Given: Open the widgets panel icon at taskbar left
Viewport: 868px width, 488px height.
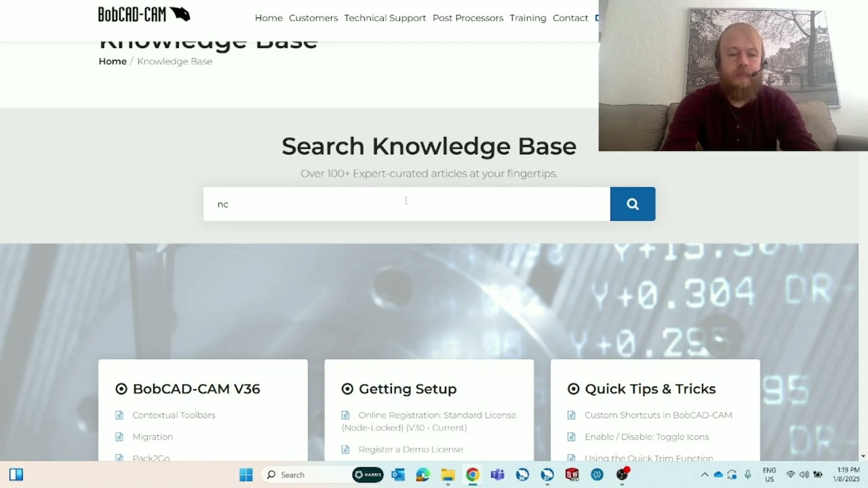Looking at the screenshot, I should pos(16,474).
